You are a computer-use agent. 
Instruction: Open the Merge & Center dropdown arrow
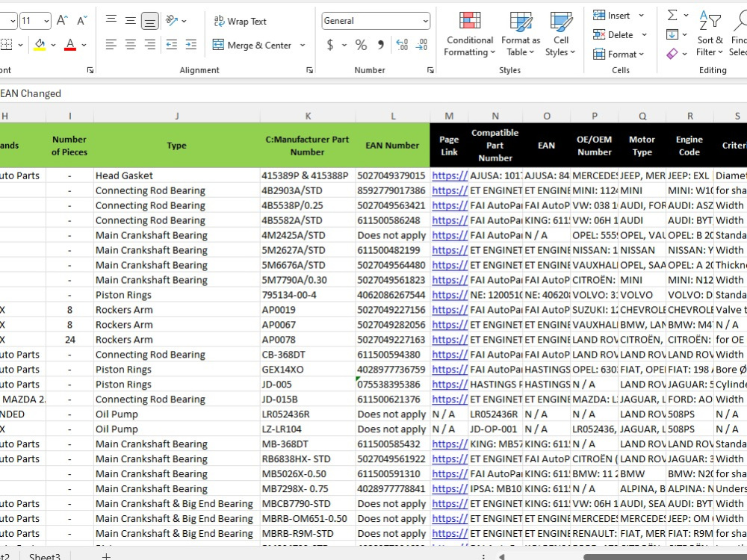pyautogui.click(x=303, y=46)
